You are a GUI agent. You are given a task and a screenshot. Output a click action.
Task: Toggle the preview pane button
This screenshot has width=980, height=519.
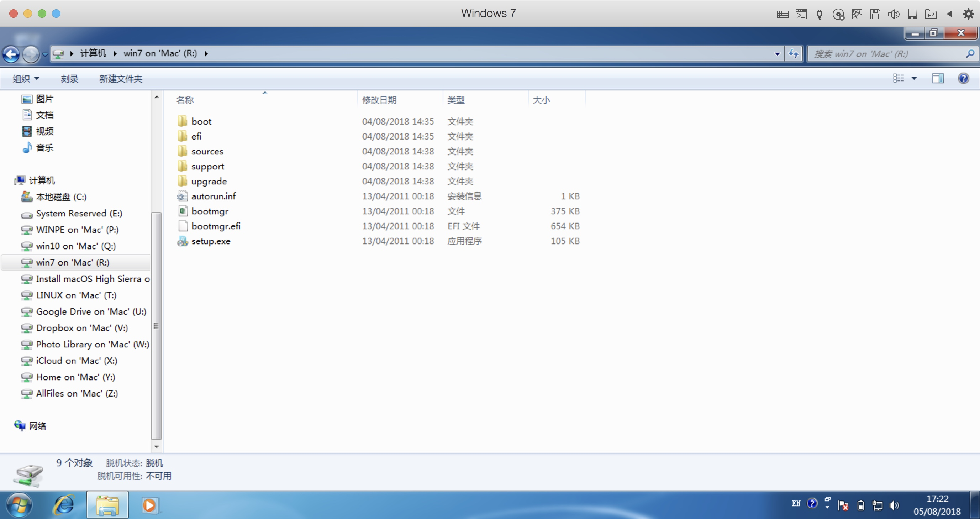tap(937, 78)
